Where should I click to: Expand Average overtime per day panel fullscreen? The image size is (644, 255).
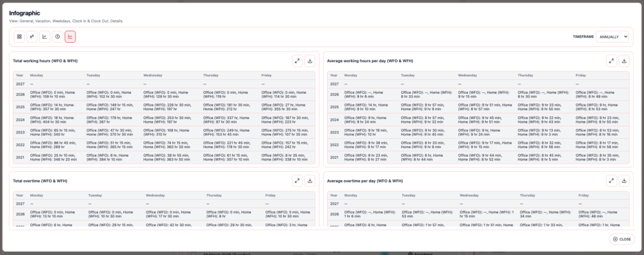click(611, 181)
